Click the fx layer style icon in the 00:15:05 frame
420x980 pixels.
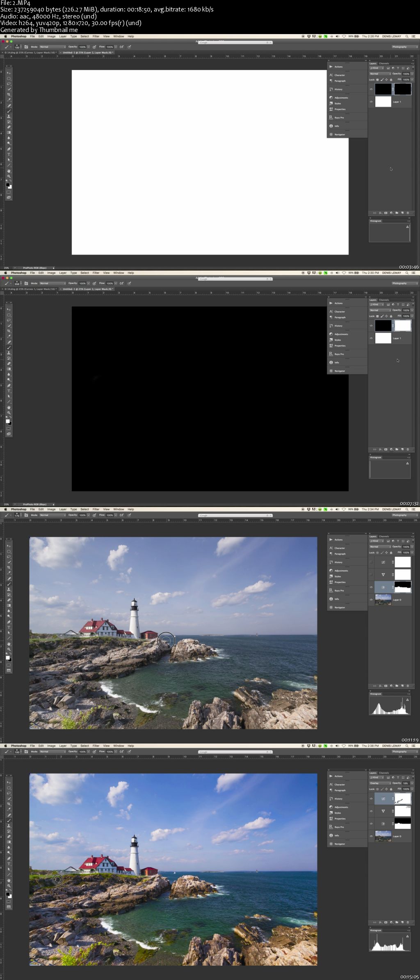click(380, 922)
